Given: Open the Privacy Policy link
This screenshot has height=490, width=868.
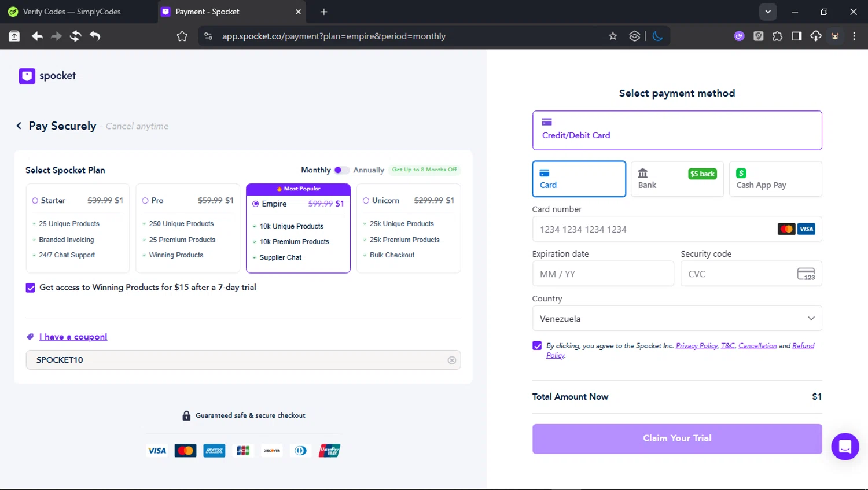Looking at the screenshot, I should coord(697,346).
